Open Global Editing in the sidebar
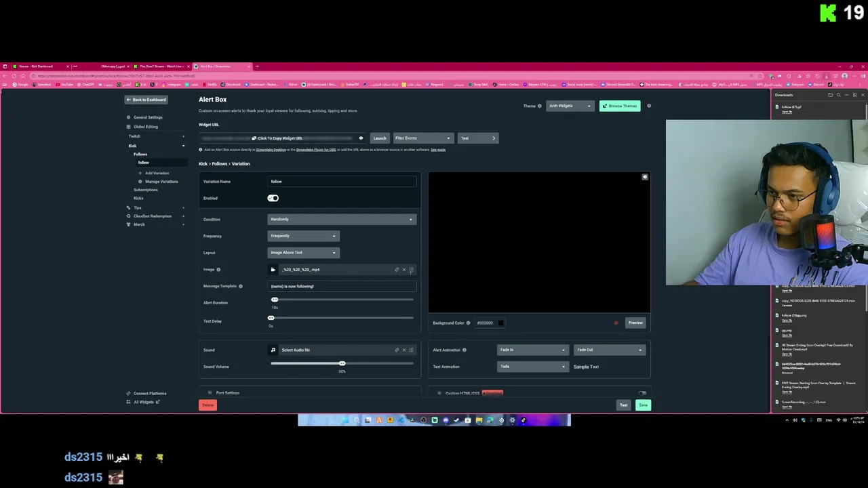The height and width of the screenshot is (488, 868). click(145, 127)
